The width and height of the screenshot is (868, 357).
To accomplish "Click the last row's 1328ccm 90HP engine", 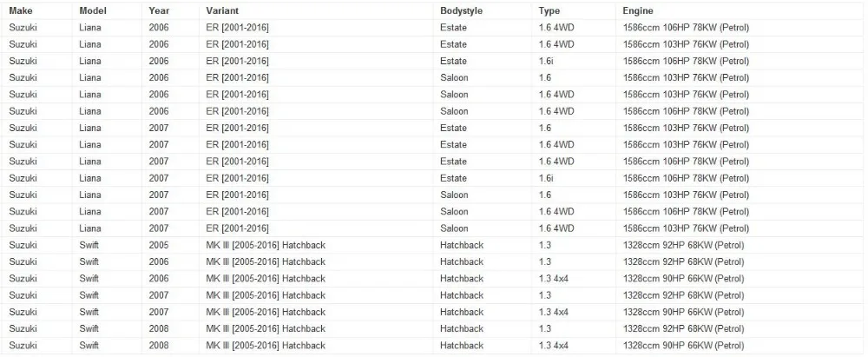I will click(683, 346).
